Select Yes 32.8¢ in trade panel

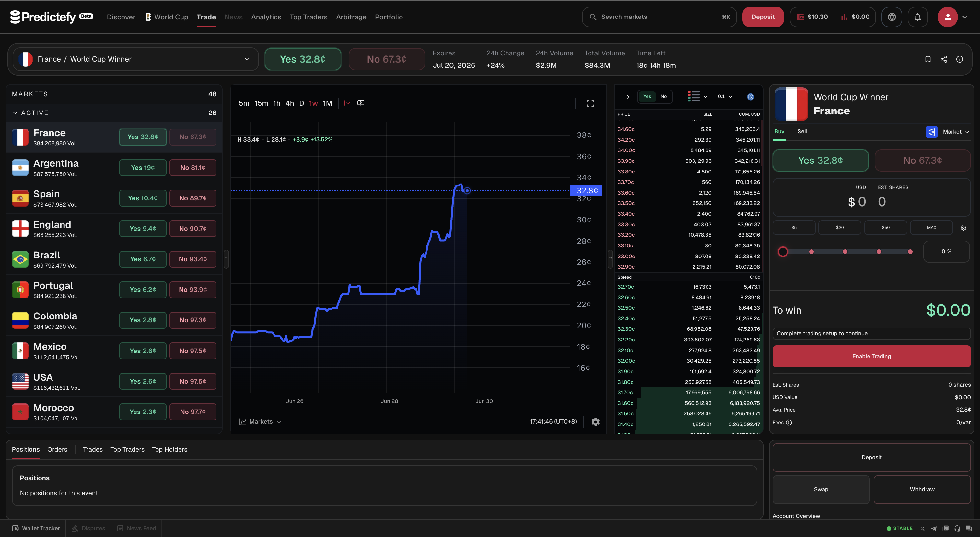(820, 160)
